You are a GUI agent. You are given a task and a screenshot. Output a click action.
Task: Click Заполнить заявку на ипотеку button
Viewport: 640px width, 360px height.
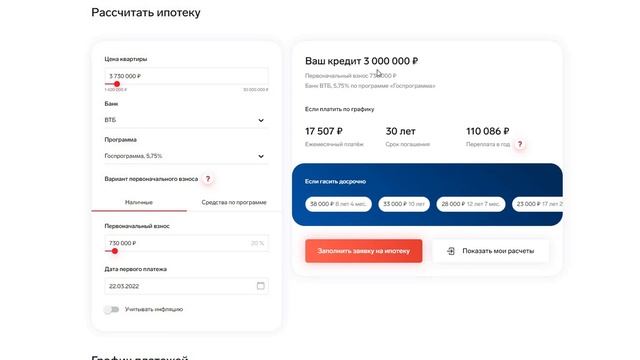pyautogui.click(x=364, y=251)
